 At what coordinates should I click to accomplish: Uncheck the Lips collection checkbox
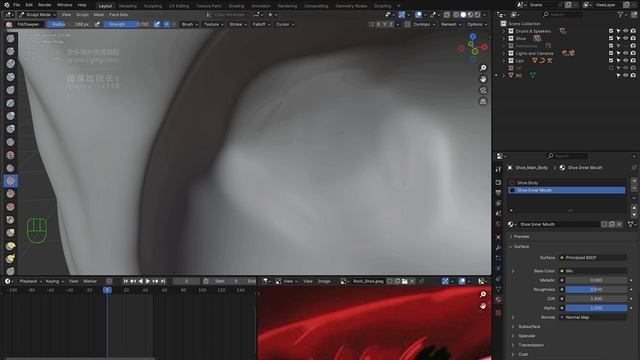pyautogui.click(x=611, y=60)
